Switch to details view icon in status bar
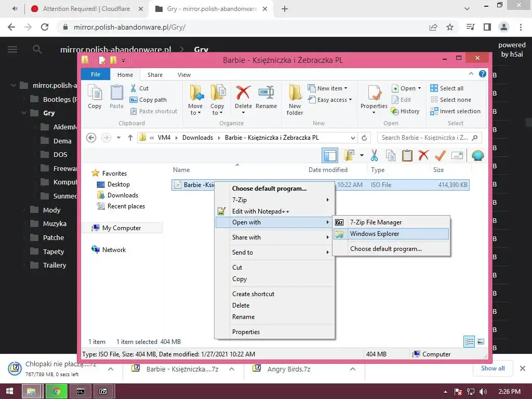This screenshot has width=532, height=399. click(x=469, y=341)
